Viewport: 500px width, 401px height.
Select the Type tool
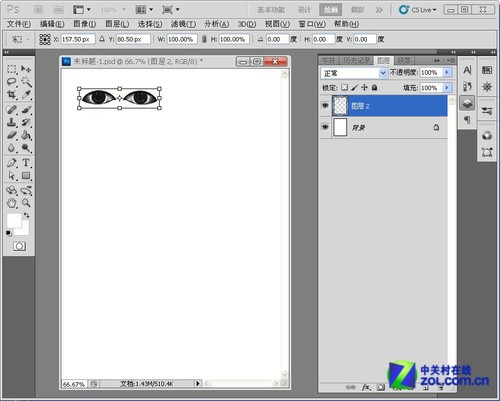coord(26,163)
